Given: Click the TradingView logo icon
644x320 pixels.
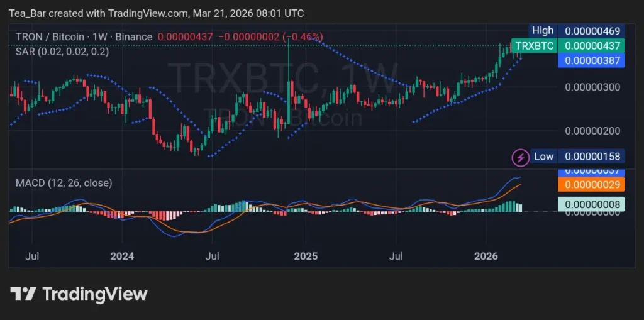Looking at the screenshot, I should pyautogui.click(x=23, y=294).
